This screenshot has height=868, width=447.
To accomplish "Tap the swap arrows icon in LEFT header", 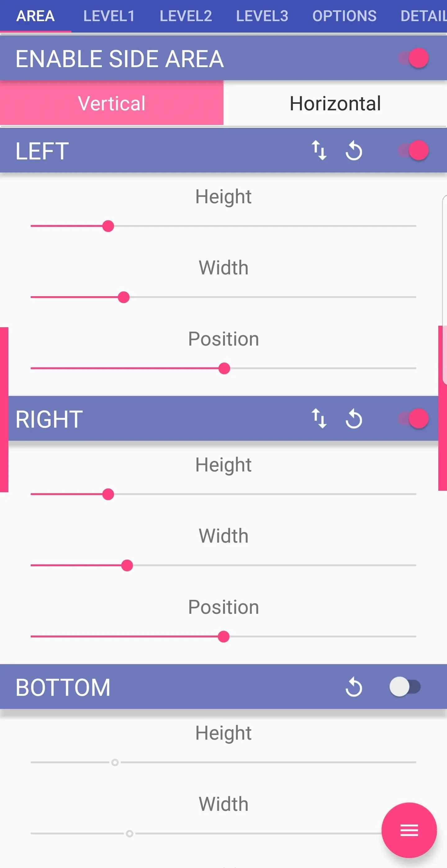I will tap(319, 150).
